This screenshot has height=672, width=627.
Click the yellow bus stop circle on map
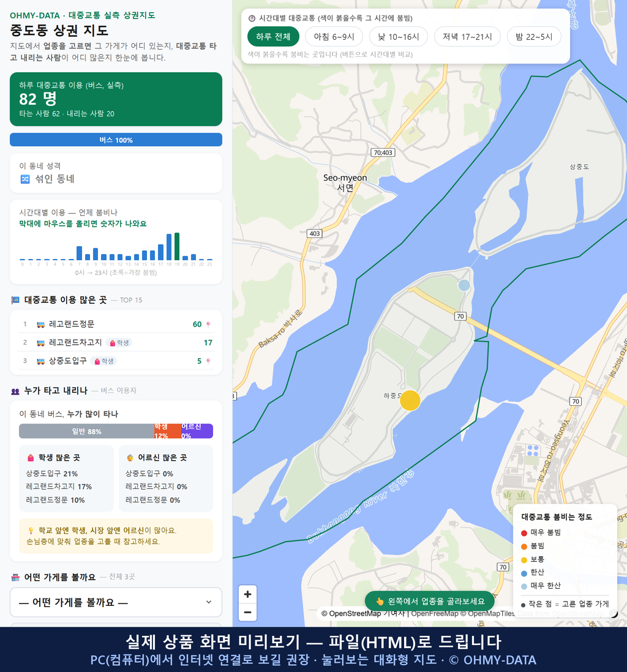pos(410,401)
